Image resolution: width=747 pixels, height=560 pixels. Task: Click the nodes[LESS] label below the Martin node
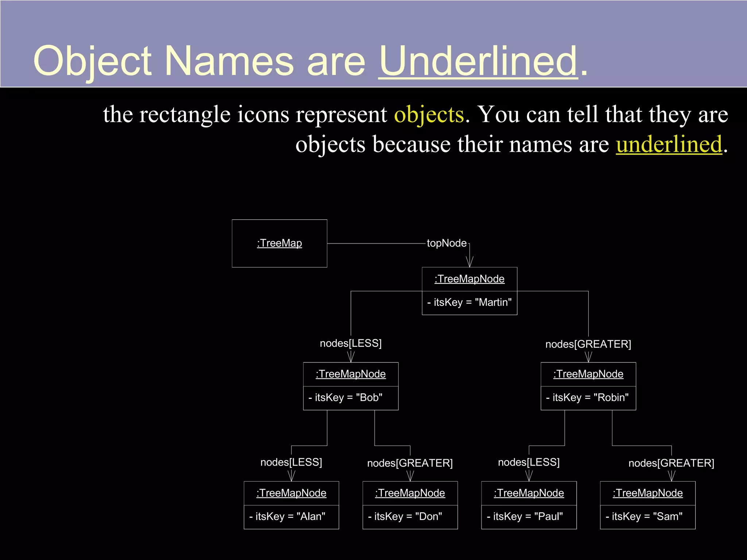pyautogui.click(x=351, y=343)
